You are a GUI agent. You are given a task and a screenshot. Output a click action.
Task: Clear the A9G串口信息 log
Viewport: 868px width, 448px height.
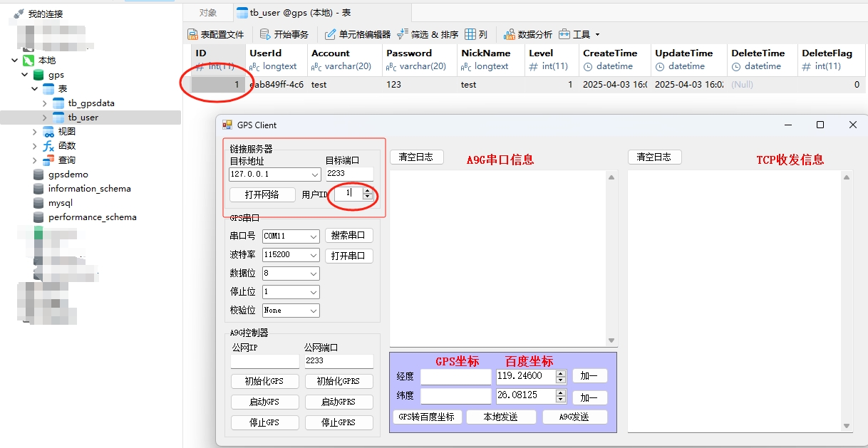(x=416, y=157)
